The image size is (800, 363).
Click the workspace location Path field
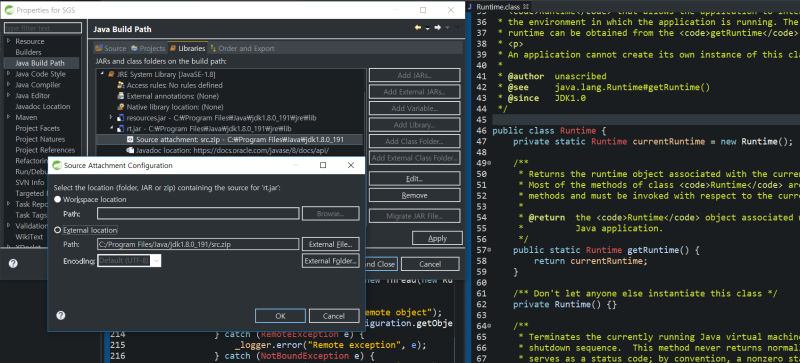(x=198, y=213)
